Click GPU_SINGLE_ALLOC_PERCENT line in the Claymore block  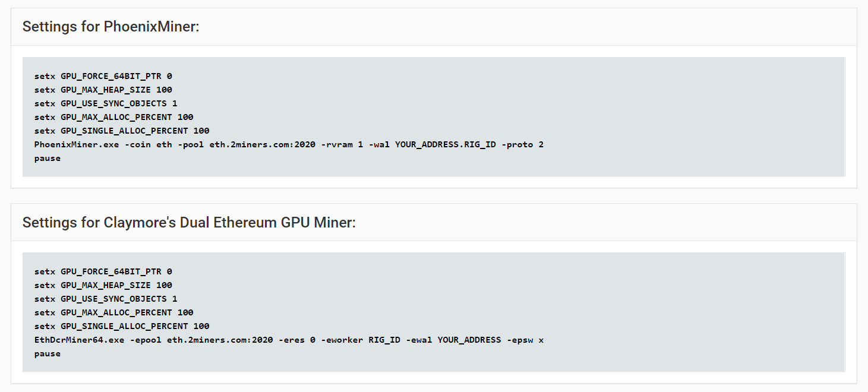pyautogui.click(x=122, y=326)
